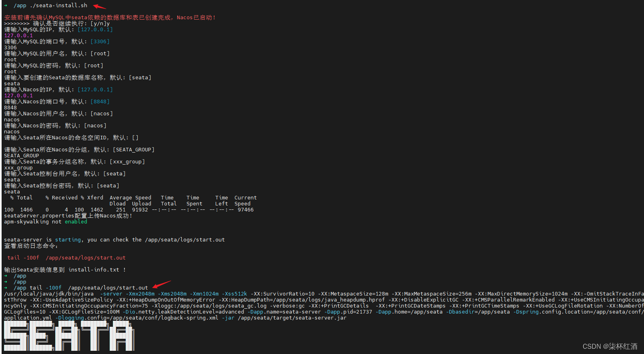
Task: Click the Nacos IP default [127.0.0.1]
Action: click(x=95, y=89)
